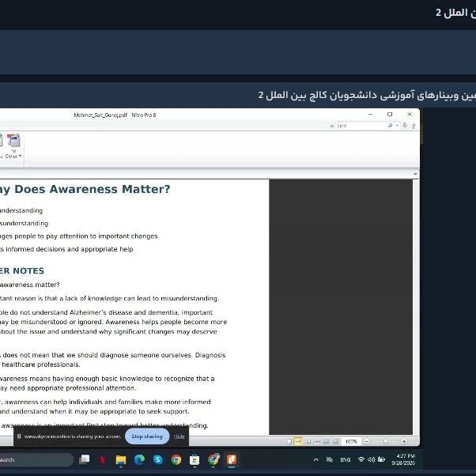Open Wi-Fi network settings icon
The width and height of the screenshot is (476, 476).
tap(361, 459)
